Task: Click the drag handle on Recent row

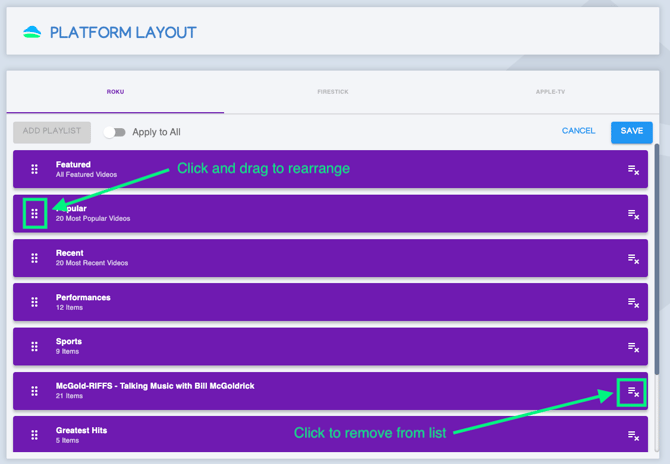Action: (x=34, y=258)
